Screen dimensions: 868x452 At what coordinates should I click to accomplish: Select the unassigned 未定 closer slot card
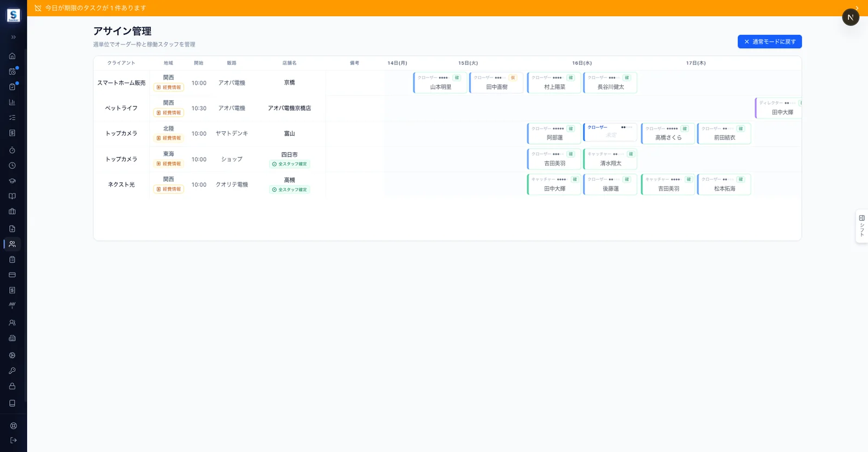pos(610,132)
